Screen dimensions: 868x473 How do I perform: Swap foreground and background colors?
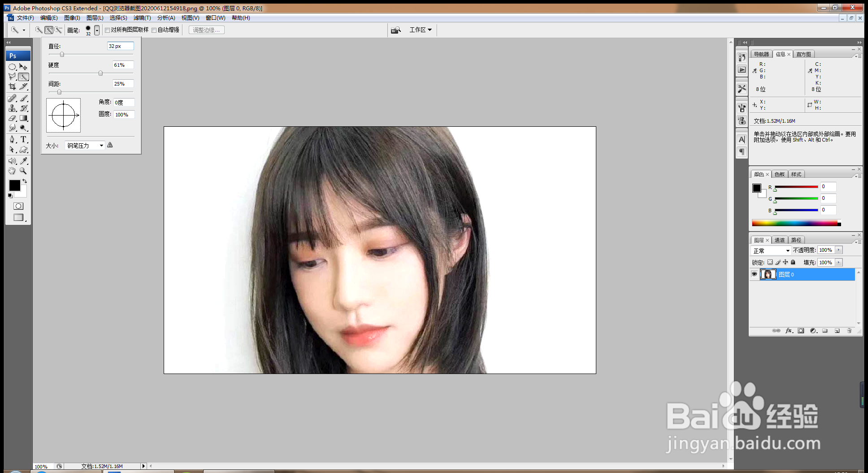(25, 181)
